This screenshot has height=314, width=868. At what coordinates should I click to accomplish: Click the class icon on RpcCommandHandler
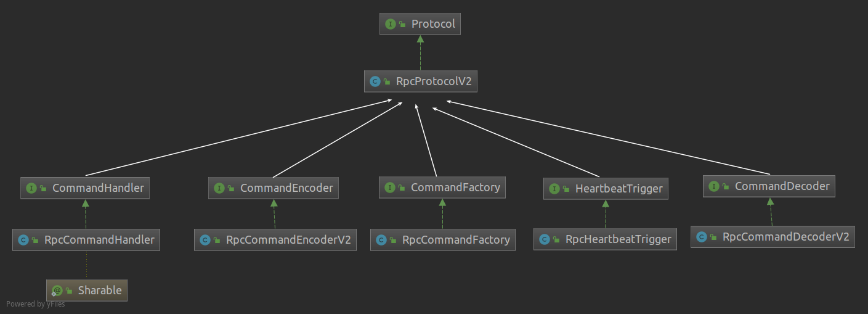pos(23,239)
